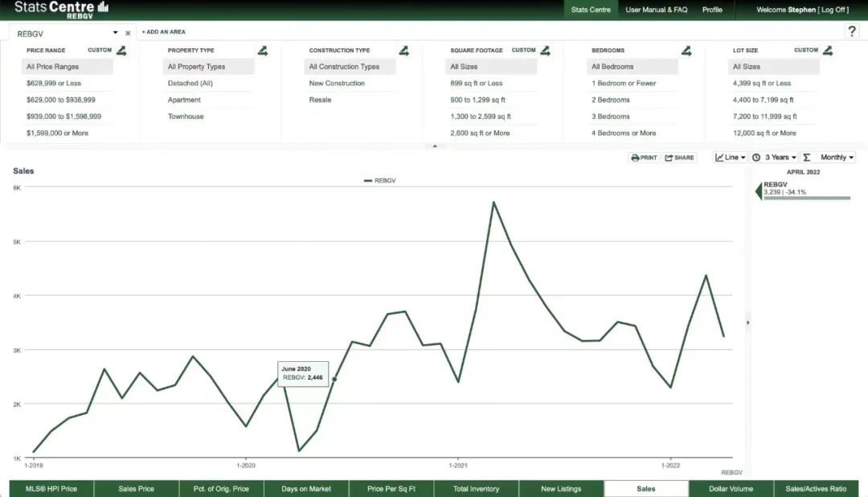Switch to Sales Price tab
This screenshot has height=497, width=868.
coord(136,489)
